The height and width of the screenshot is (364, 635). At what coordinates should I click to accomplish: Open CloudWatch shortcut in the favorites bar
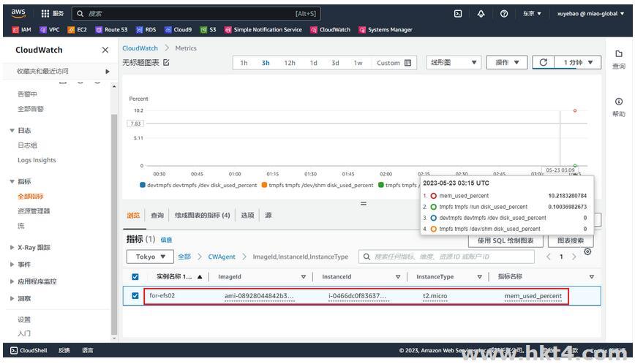[330, 29]
